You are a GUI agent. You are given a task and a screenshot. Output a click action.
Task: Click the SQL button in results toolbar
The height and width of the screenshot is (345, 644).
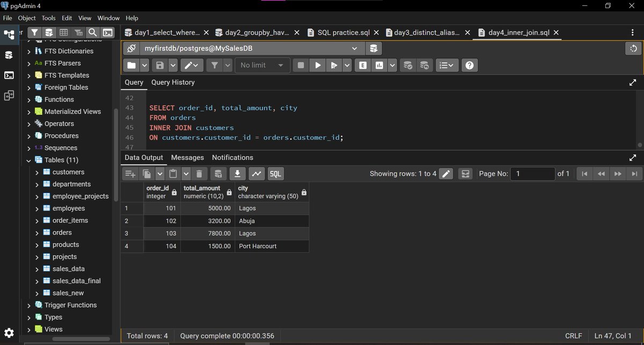click(x=275, y=174)
